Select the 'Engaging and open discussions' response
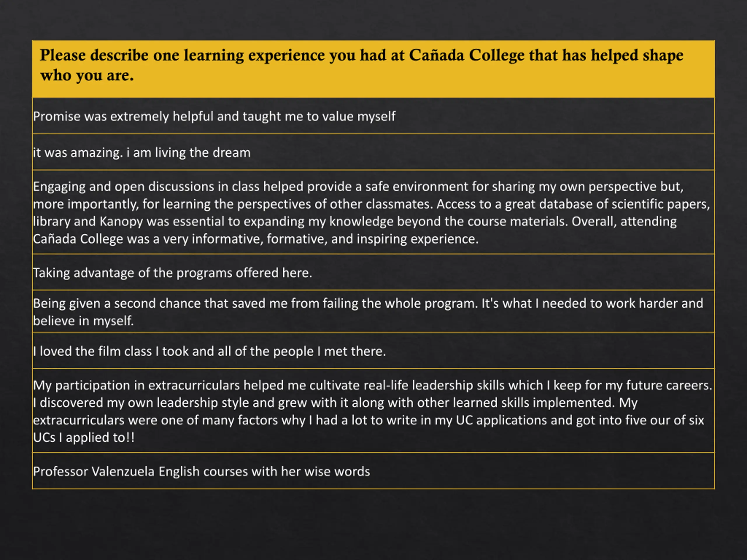 (373, 212)
